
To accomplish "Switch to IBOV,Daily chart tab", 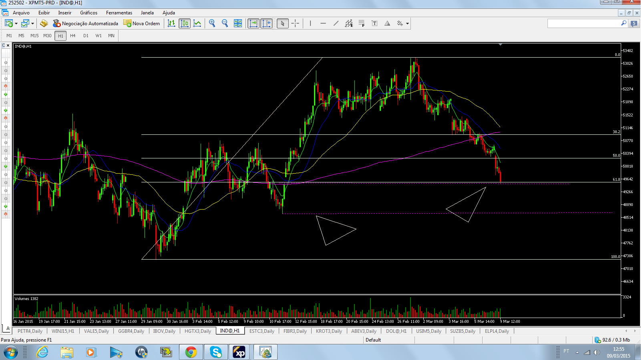I will pos(164,331).
